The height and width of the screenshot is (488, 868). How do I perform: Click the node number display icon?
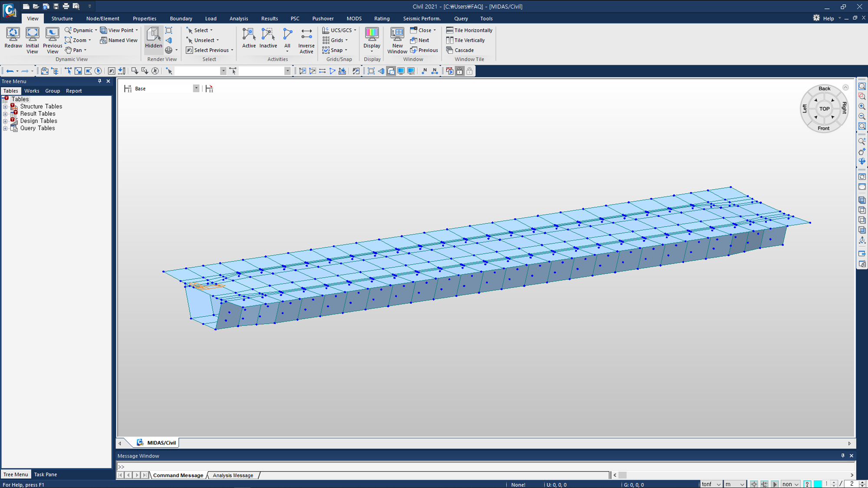424,71
